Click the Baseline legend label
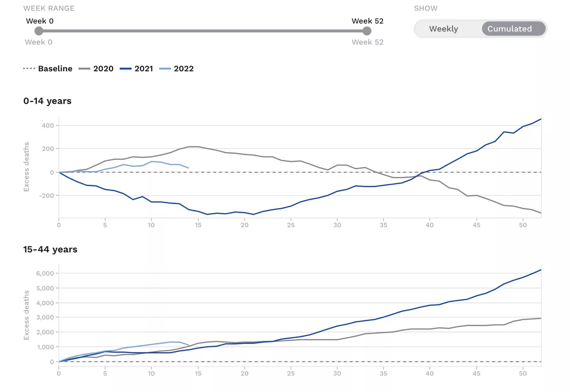 pyautogui.click(x=55, y=69)
